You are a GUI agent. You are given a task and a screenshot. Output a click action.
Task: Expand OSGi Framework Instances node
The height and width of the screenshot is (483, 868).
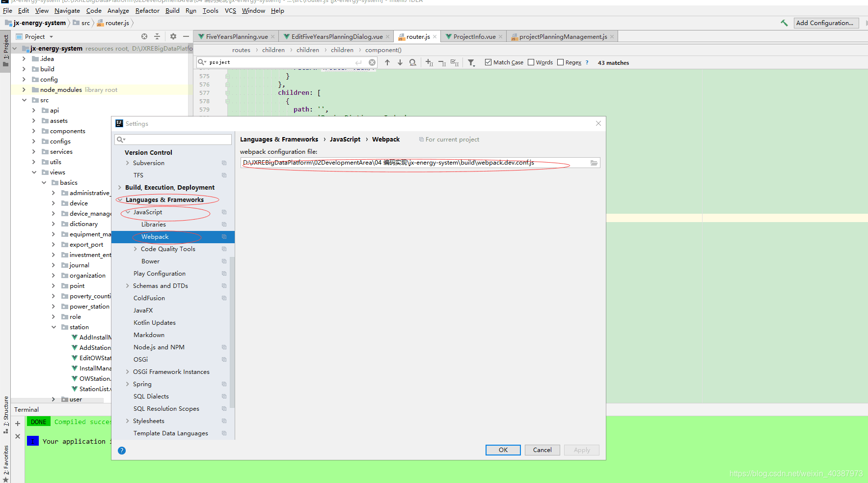click(128, 372)
